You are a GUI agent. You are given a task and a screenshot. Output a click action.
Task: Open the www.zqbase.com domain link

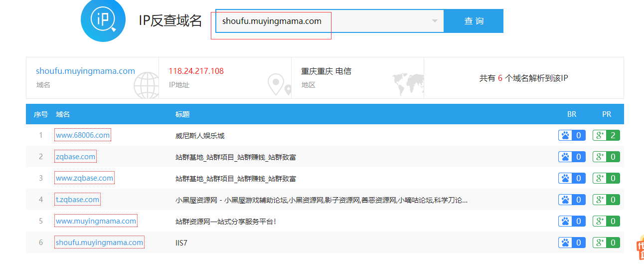coord(84,178)
